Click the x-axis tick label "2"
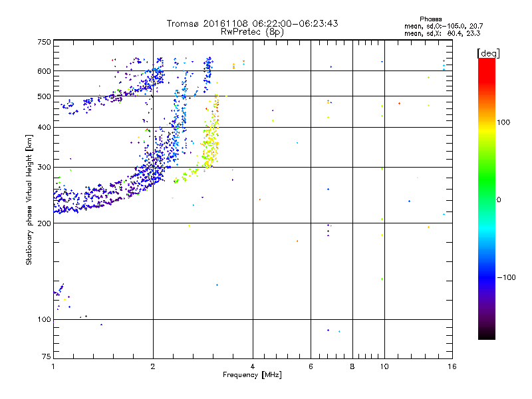The height and width of the screenshot is (399, 532). [x=153, y=366]
